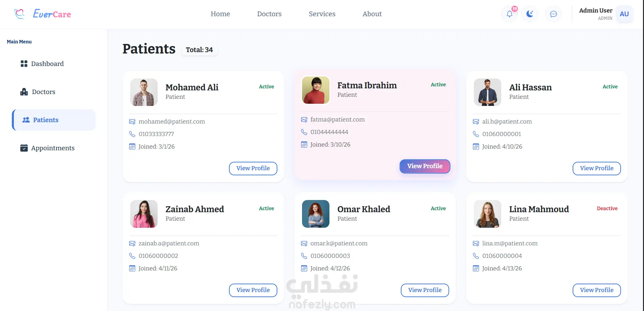Click Ali Hassan's email address
644x311 pixels.
coord(507,121)
